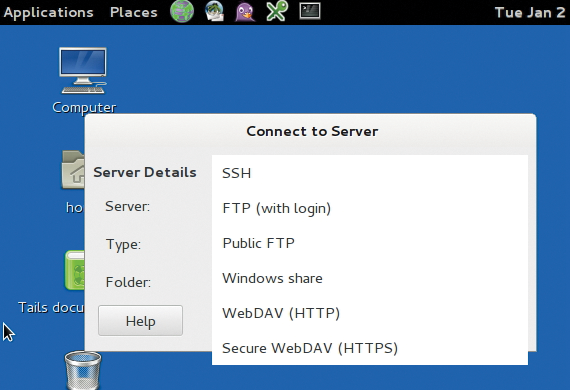
Task: Launch Pidgin messenger from the purple bird icon
Action: (245, 12)
